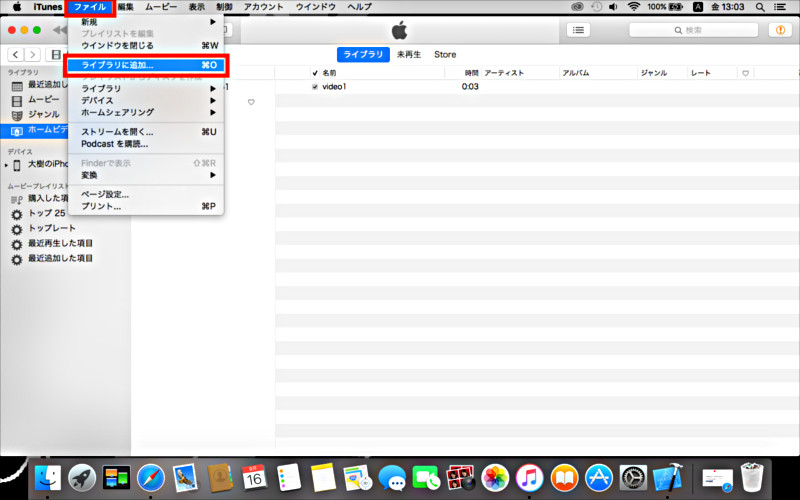Open the ヘルプ menu
Viewport: 800px width, 500px height.
tap(359, 7)
